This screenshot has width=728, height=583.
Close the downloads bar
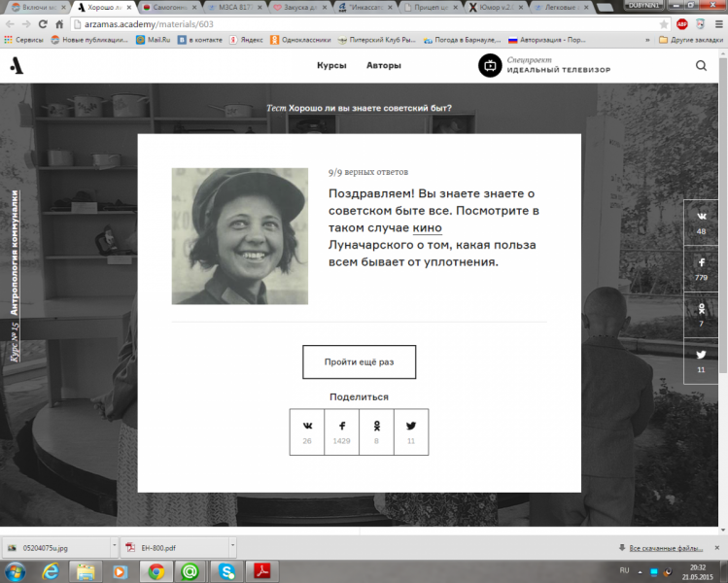(x=717, y=548)
